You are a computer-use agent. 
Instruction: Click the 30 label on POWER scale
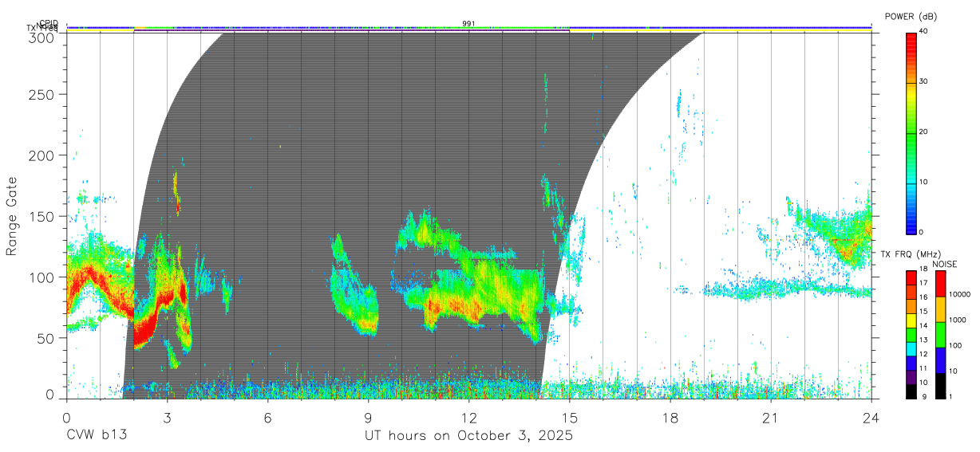click(924, 82)
